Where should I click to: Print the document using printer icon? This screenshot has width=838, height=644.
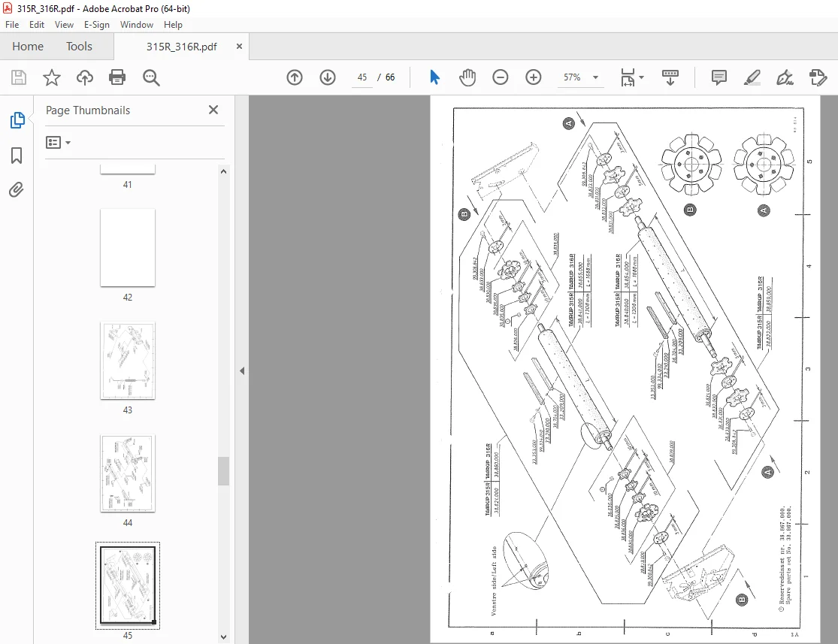click(x=117, y=77)
